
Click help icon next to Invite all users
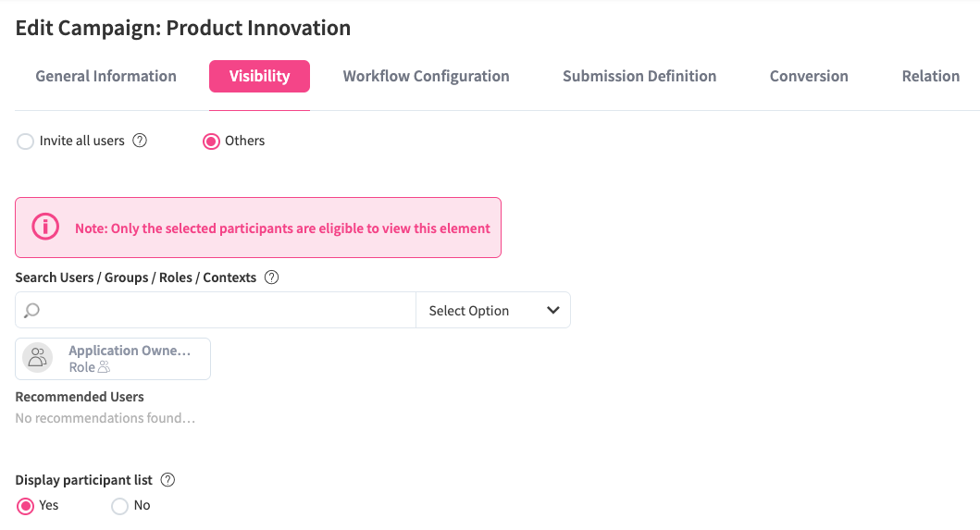point(140,142)
